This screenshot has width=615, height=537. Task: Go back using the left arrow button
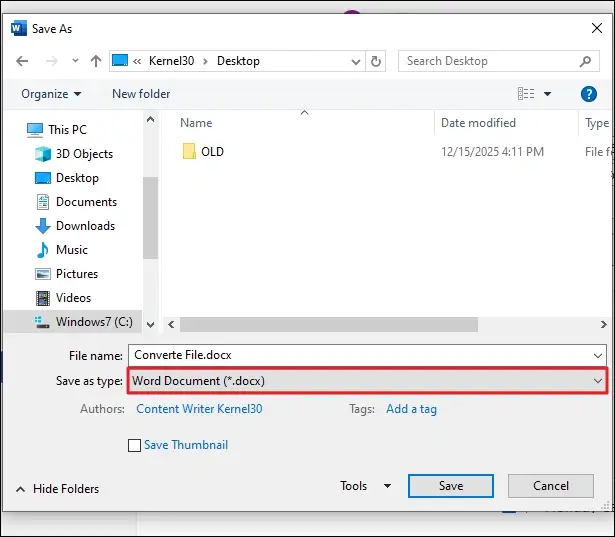click(x=22, y=61)
